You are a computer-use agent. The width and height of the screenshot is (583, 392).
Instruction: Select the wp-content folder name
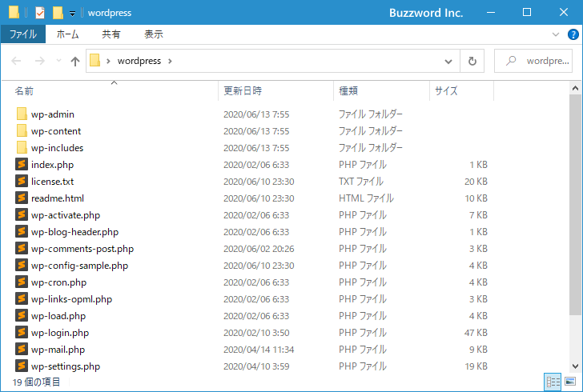(x=56, y=130)
